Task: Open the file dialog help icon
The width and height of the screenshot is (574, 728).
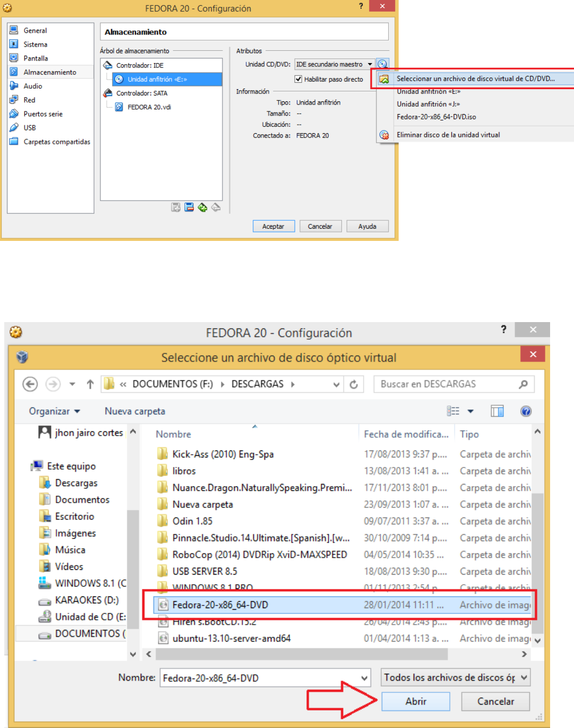Action: point(526,411)
